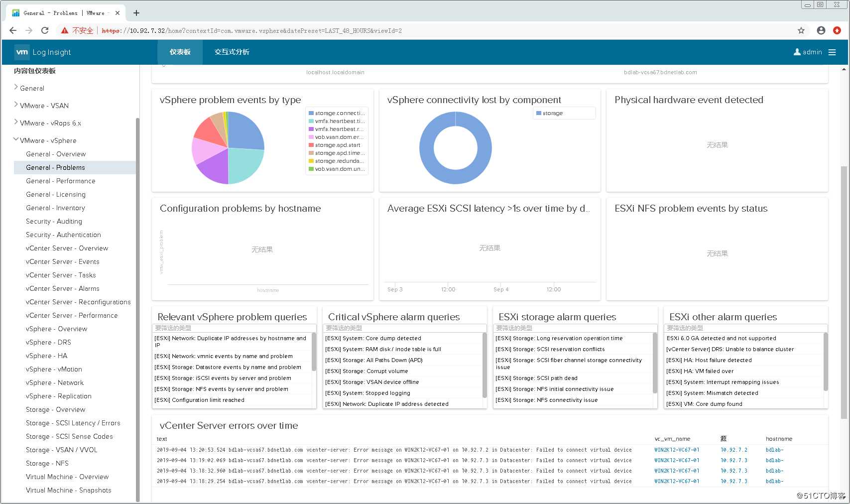This screenshot has width=850, height=504.
Task: Open the vSphere - DRS dashboard
Action: coord(48,342)
